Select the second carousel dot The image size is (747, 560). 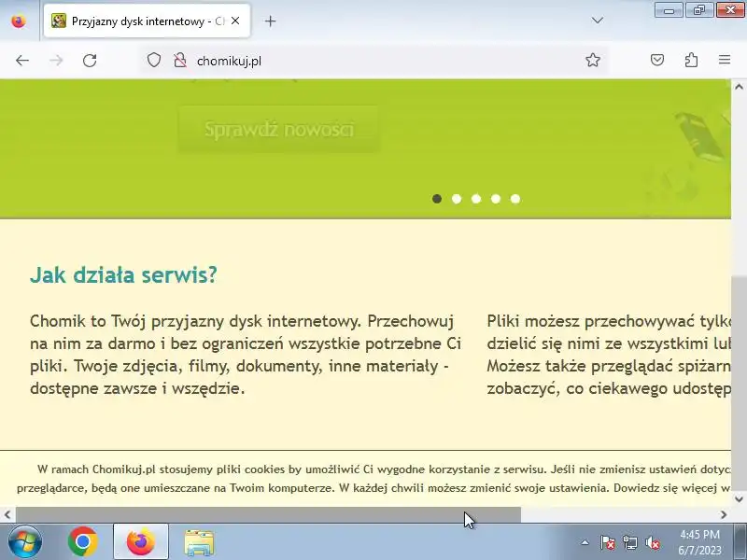coord(457,199)
